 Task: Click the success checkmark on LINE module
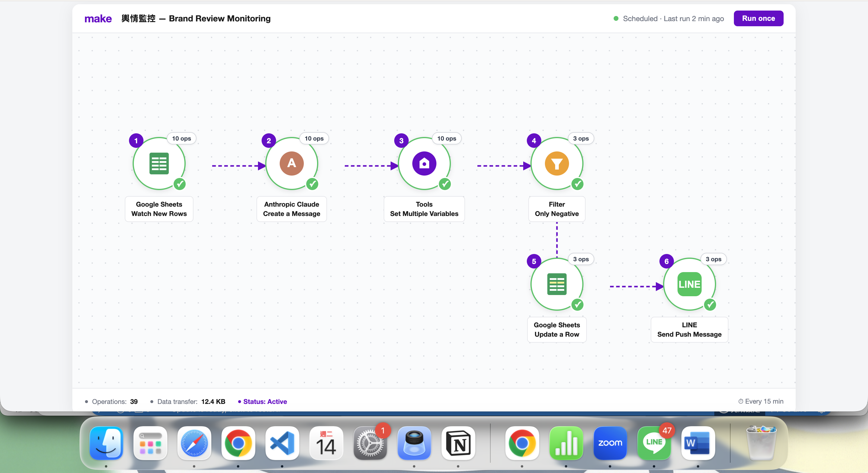[710, 305]
